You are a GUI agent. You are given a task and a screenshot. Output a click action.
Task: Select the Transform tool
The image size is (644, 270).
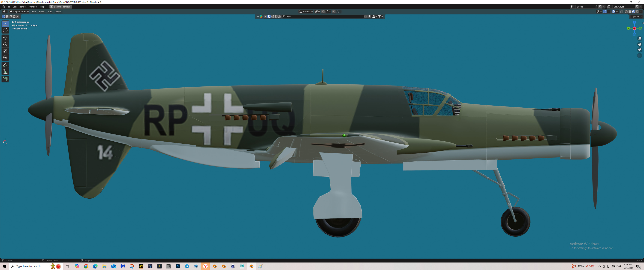click(x=5, y=58)
